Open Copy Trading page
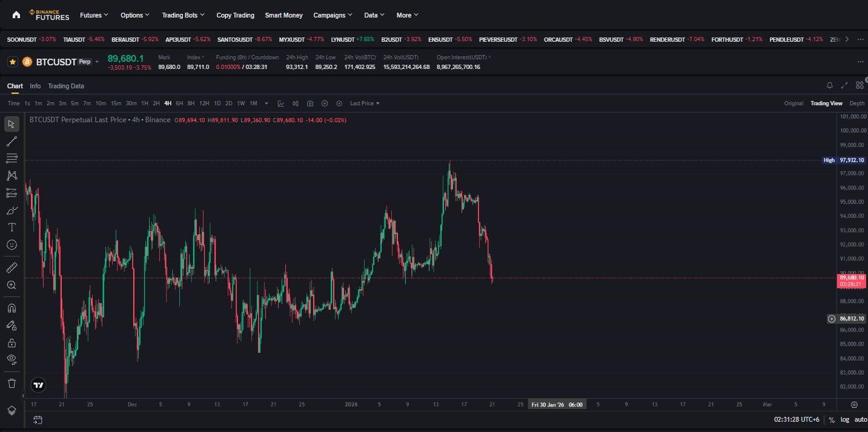Screen dimensions: 868x432 236,15
